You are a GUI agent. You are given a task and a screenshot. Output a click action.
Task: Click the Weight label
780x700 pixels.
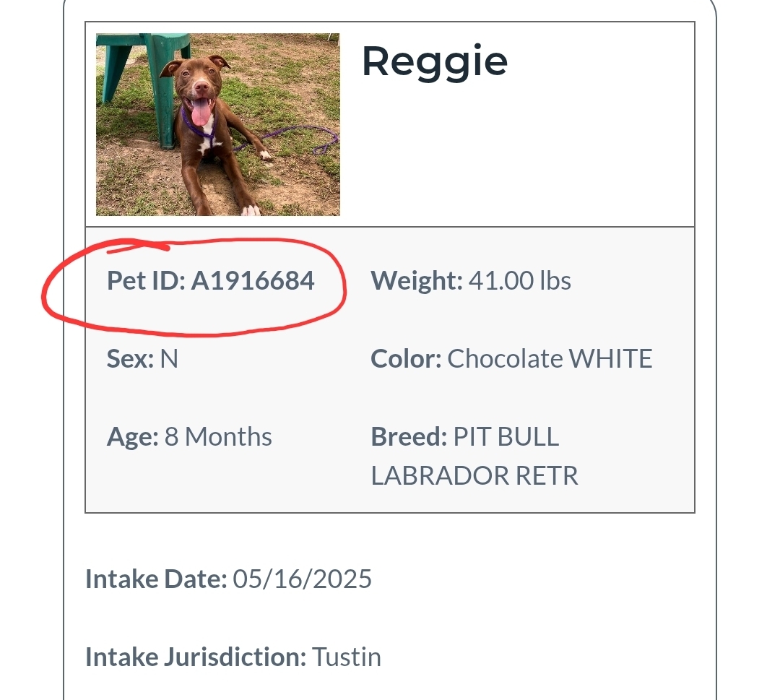click(x=417, y=280)
